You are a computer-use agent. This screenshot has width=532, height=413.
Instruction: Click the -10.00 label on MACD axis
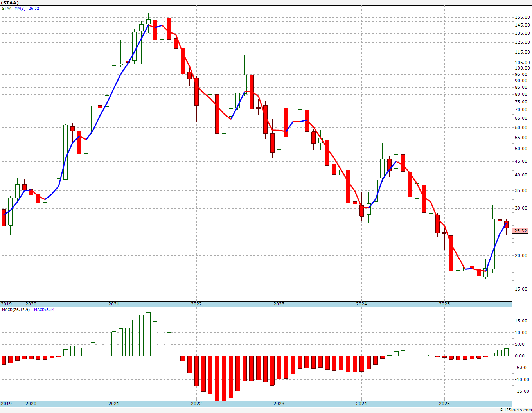pos(523,379)
